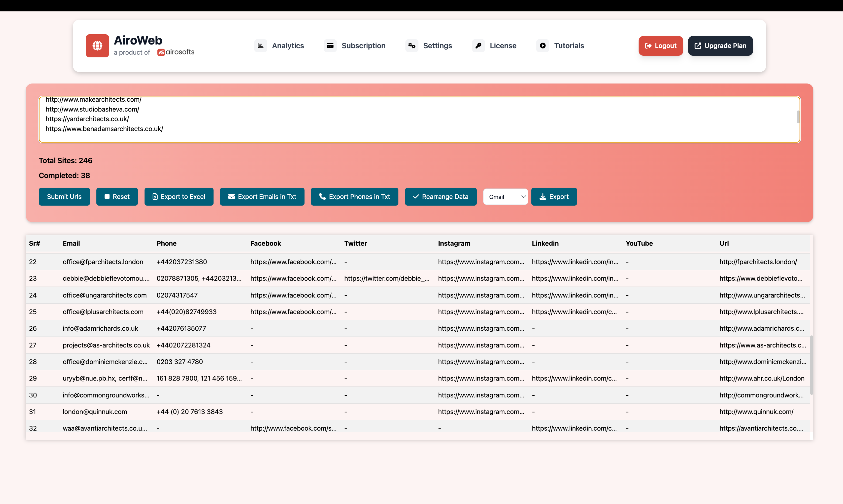The image size is (843, 504).
Task: Go to the Settings page
Action: click(438, 45)
